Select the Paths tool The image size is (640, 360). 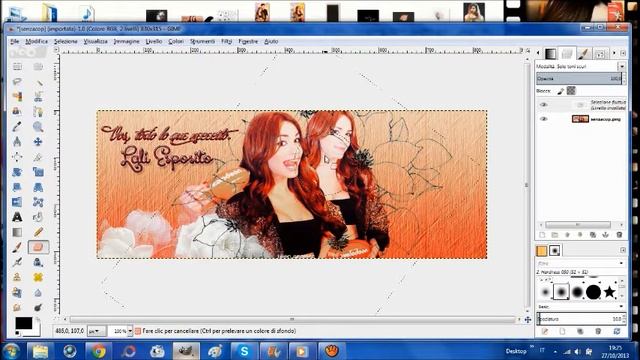coord(38,111)
